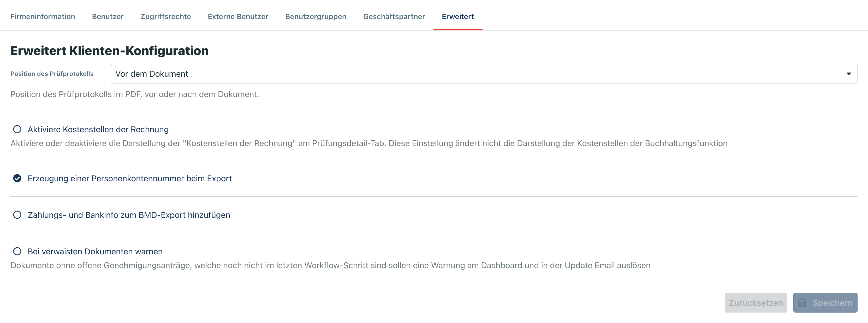Click the Speichern button
Viewport: 868px width, 323px height.
tap(825, 303)
